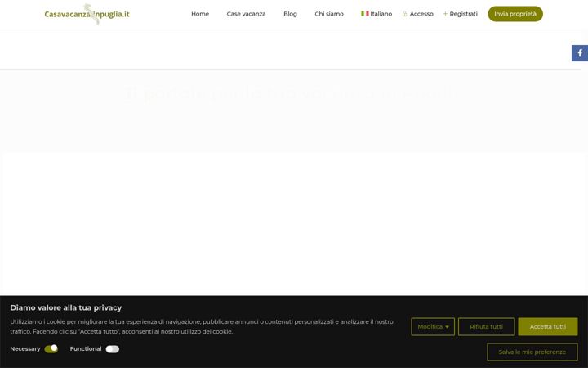This screenshot has height=368, width=588.
Task: Go to the Home menu item
Action: click(200, 14)
